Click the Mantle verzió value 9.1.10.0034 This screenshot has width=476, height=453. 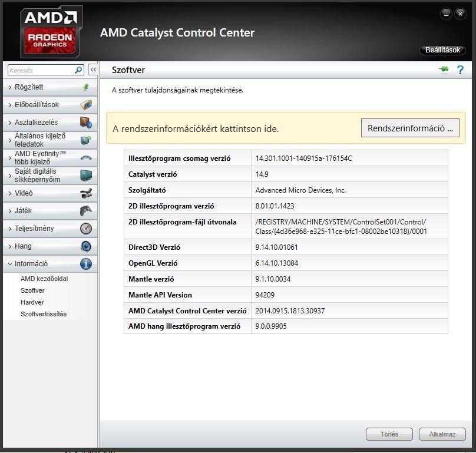[273, 279]
